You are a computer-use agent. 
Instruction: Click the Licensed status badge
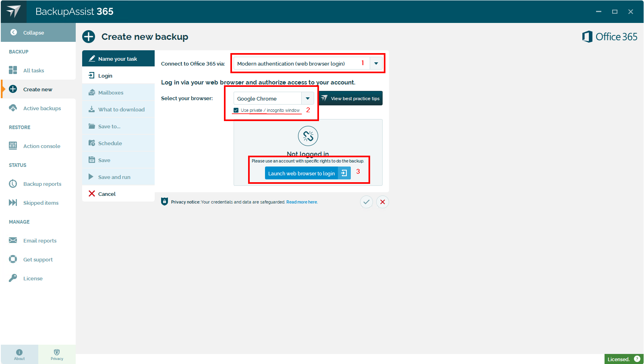click(x=624, y=359)
